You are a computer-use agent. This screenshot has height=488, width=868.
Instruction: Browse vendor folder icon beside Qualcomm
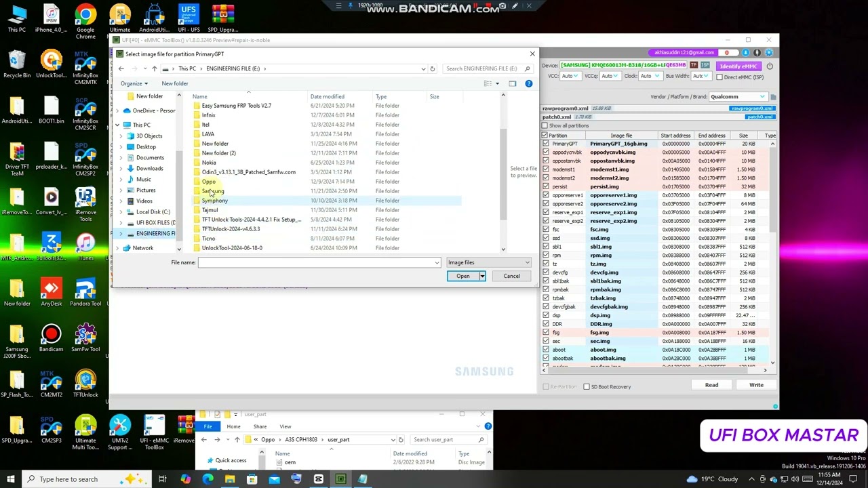(x=773, y=97)
